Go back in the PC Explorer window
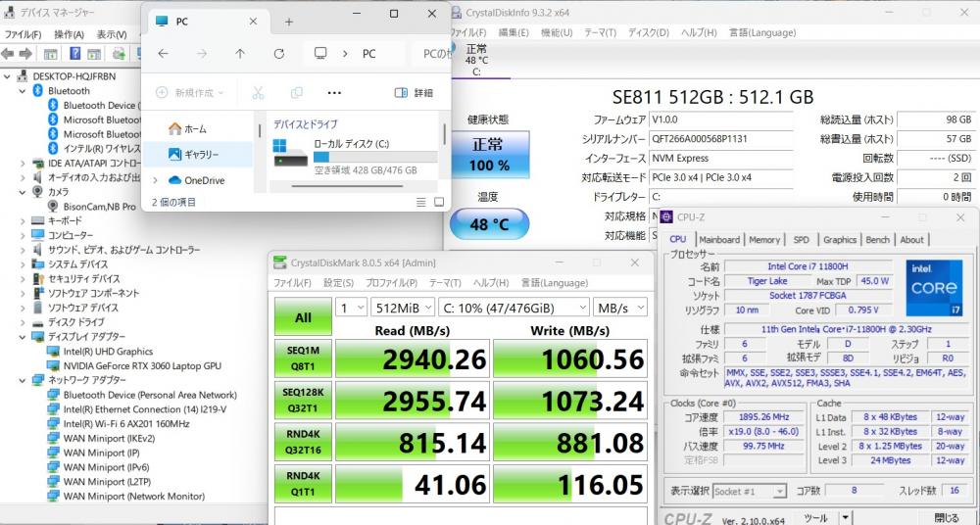 click(x=163, y=54)
